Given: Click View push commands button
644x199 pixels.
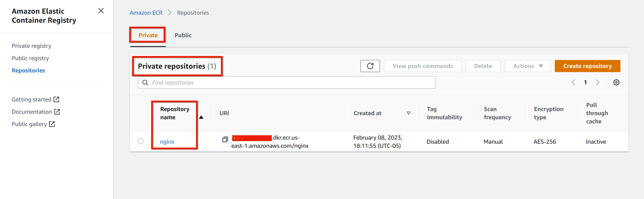Looking at the screenshot, I should (423, 66).
